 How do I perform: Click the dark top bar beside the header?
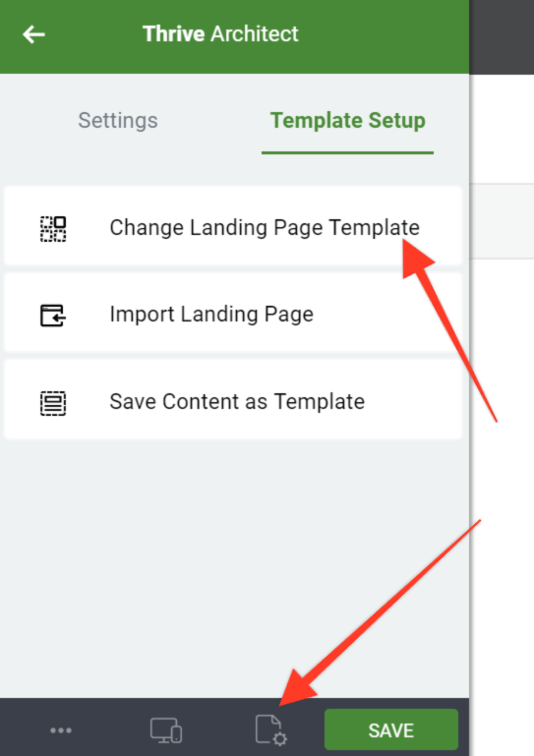[x=502, y=36]
